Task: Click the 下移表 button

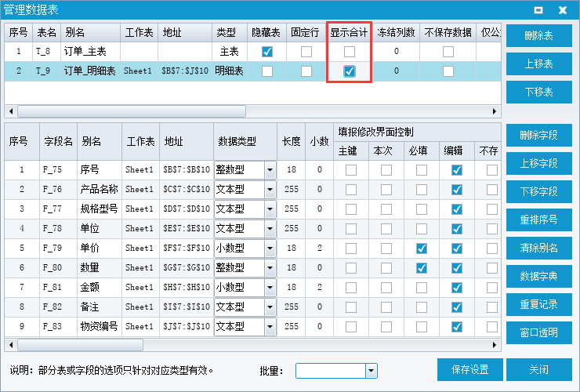Action: pyautogui.click(x=539, y=92)
